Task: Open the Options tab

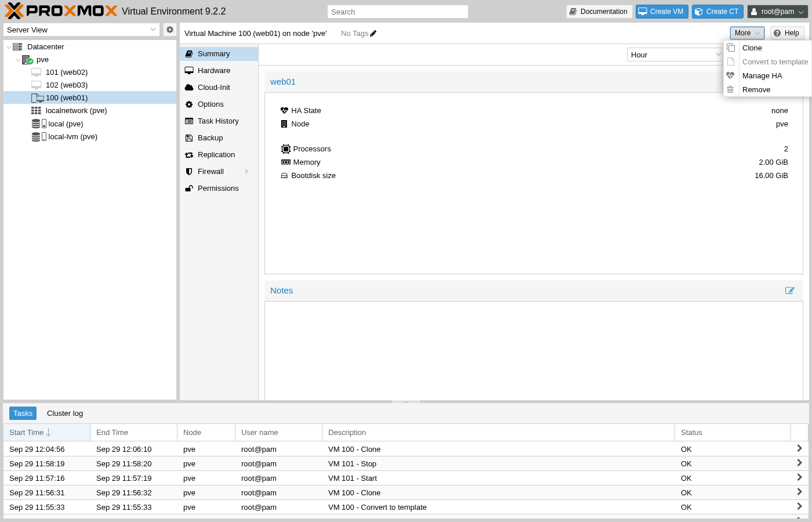Action: (x=219, y=104)
